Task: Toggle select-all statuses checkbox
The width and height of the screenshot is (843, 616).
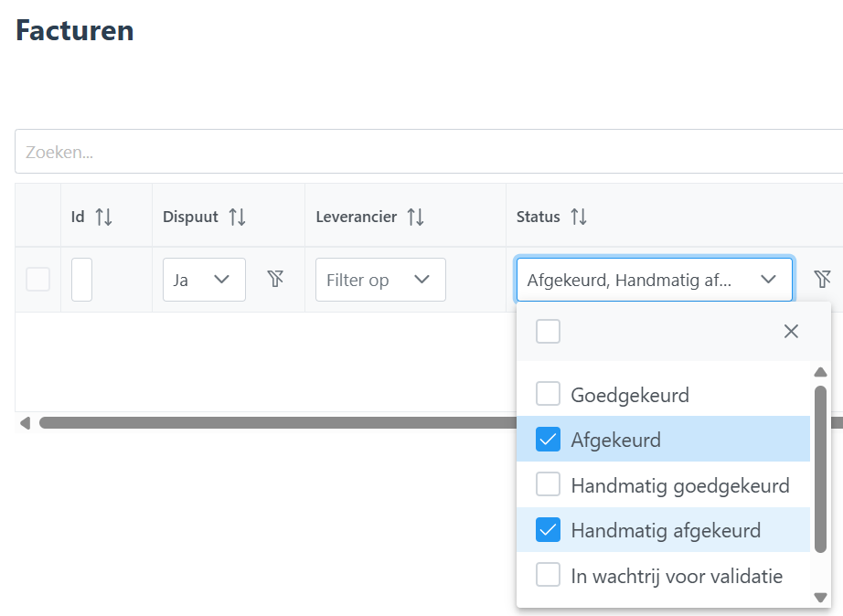Action: 548,332
